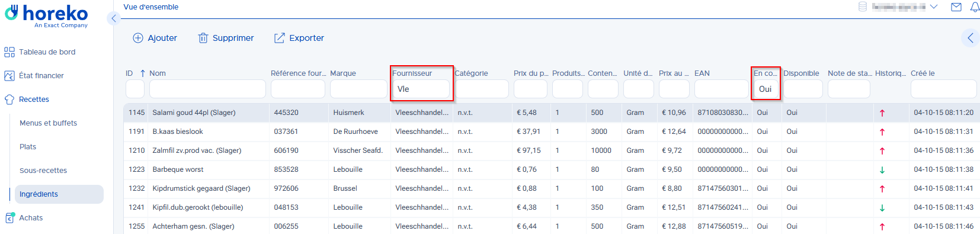The image size is (980, 234).
Task: Click the red up arrow for Kipdrumstick row
Action: point(882,189)
